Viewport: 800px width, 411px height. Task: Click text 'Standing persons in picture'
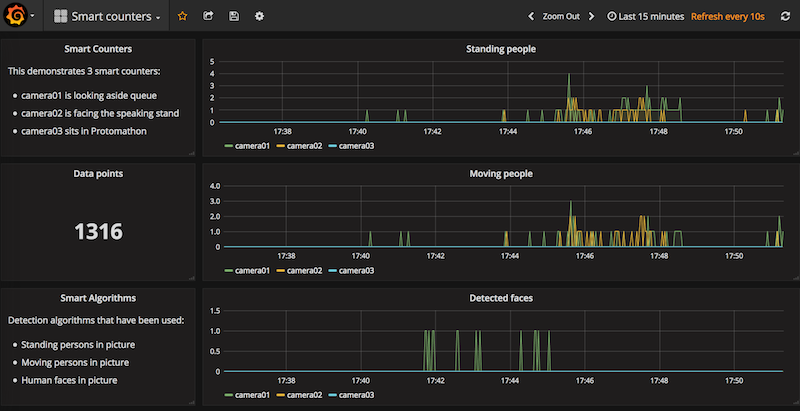pos(78,345)
